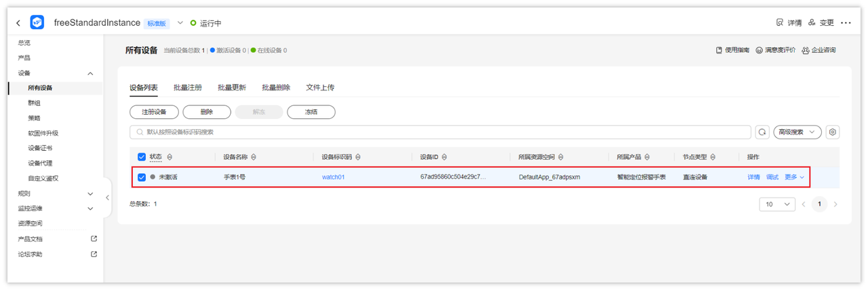This screenshot has height=290, width=868.
Task: Open the instance switcher dropdown arrow
Action: tap(180, 22)
